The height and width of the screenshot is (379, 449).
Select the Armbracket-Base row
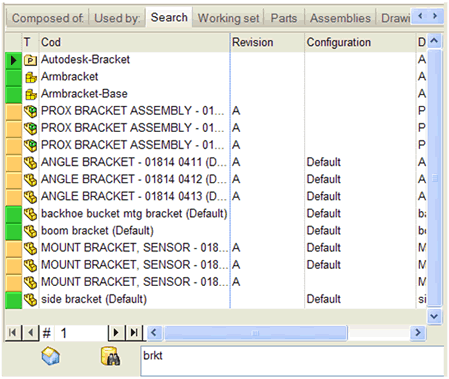[216, 94]
